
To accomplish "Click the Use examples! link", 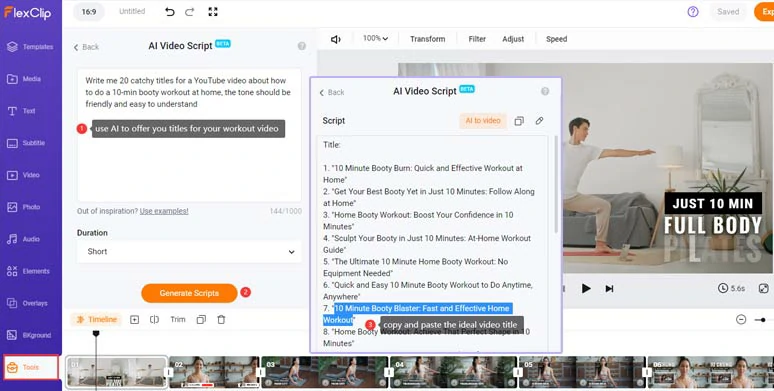I will coord(164,211).
